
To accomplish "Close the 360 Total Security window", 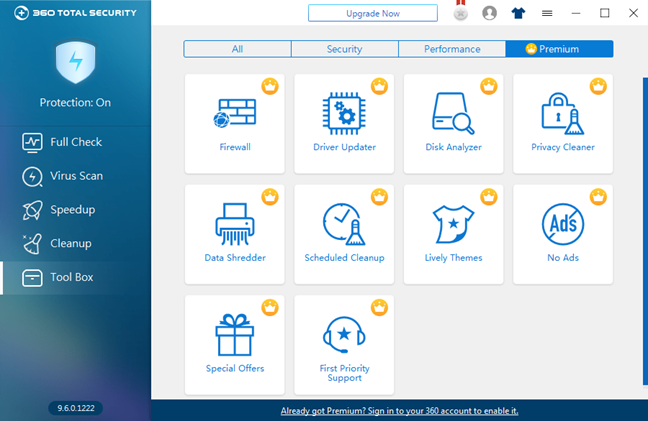I will click(634, 13).
